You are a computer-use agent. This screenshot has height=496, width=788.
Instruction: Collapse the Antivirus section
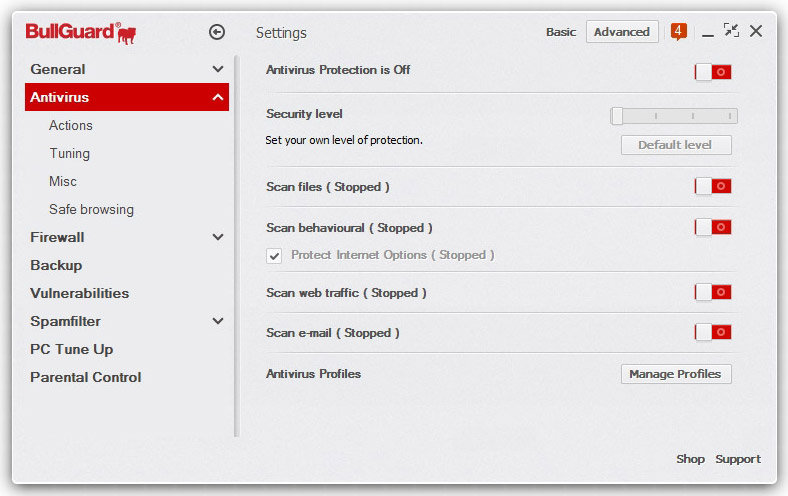218,97
